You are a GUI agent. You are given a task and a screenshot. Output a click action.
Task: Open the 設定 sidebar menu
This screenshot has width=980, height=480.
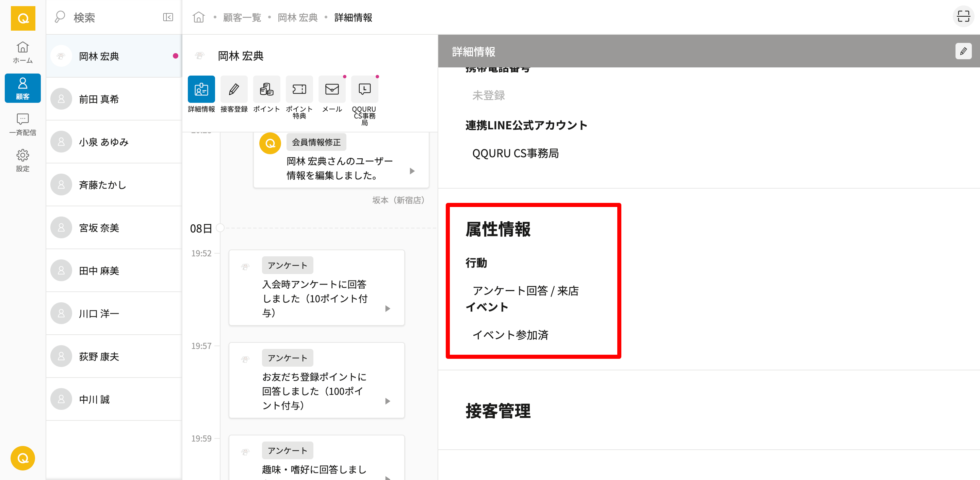[x=22, y=160]
